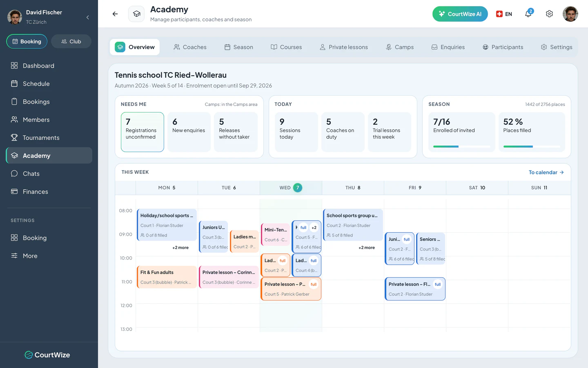Click Places filled progress bar
This screenshot has width=588, height=368.
532,146
